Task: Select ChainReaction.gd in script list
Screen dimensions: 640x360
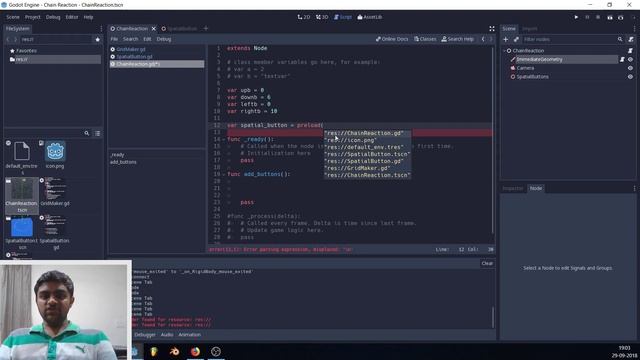Action: tap(157, 64)
